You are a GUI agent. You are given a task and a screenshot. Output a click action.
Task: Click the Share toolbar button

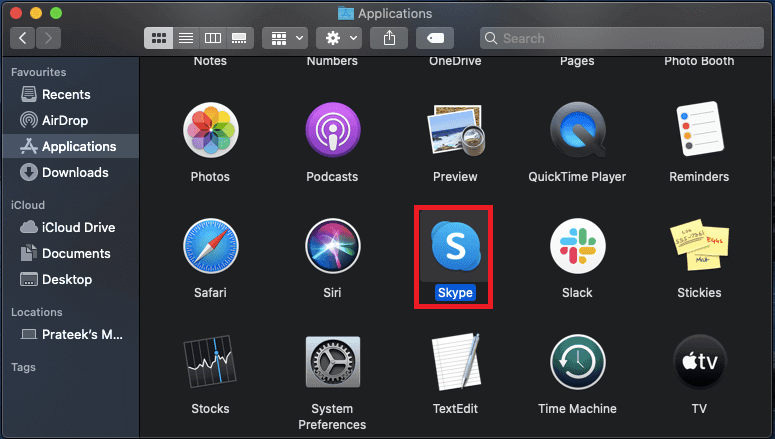point(389,38)
